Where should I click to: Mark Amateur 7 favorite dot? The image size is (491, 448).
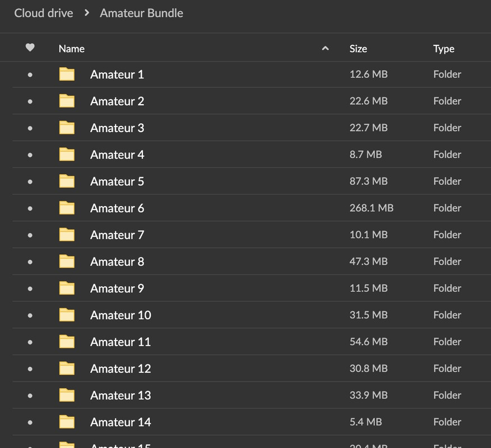click(30, 235)
